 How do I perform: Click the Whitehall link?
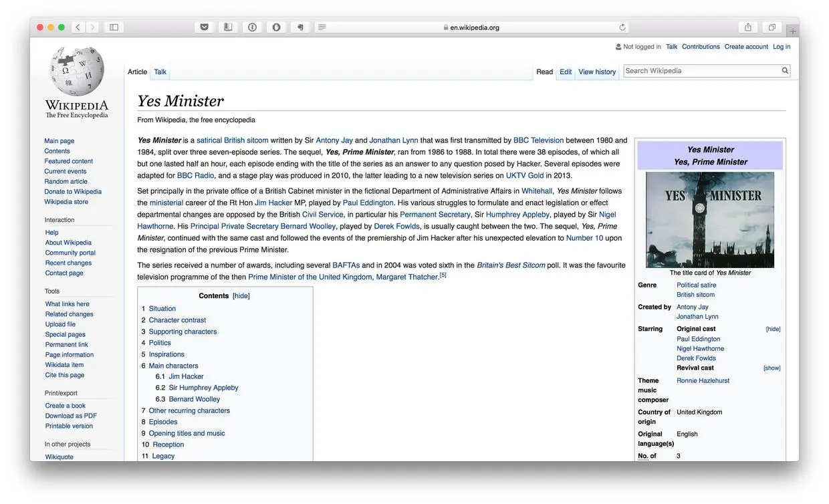coord(537,191)
